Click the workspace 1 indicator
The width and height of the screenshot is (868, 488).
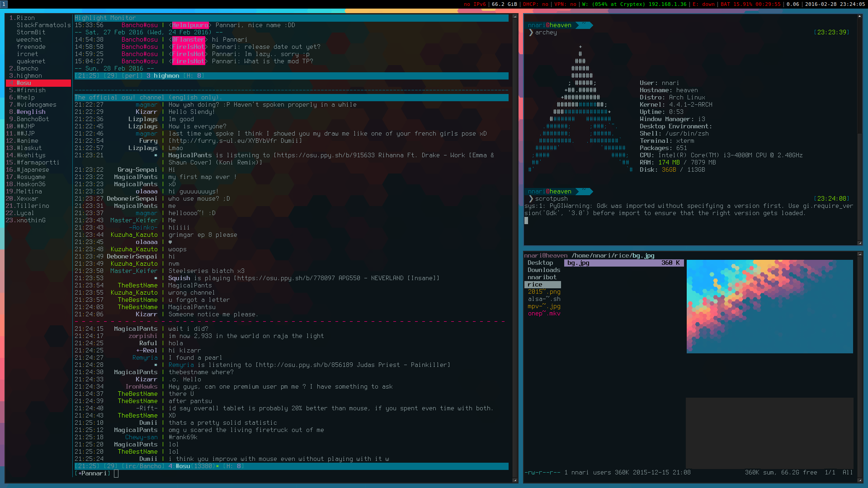pos(4,4)
